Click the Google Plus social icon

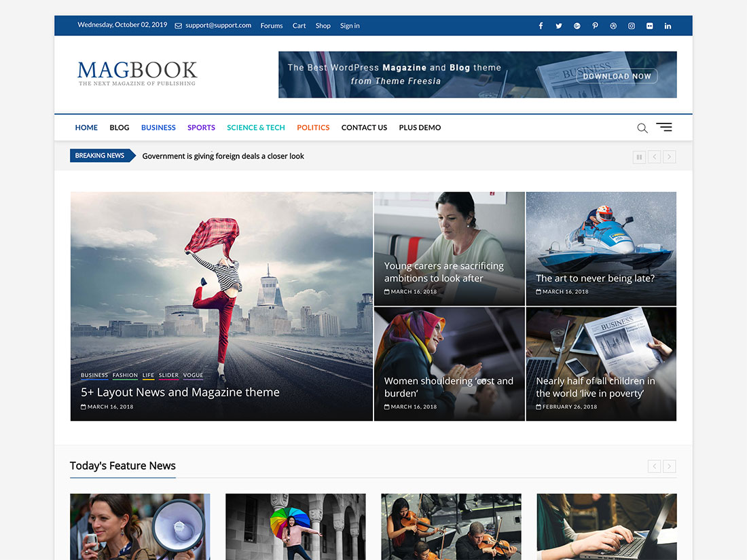pos(577,26)
